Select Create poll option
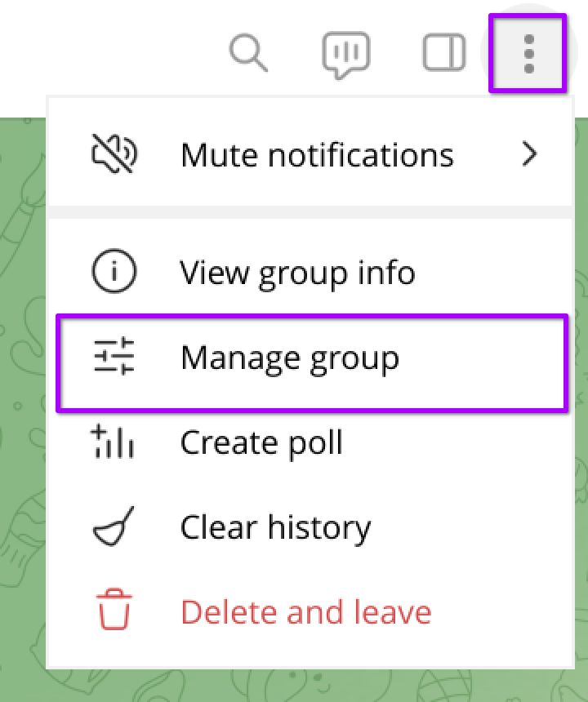 click(261, 442)
